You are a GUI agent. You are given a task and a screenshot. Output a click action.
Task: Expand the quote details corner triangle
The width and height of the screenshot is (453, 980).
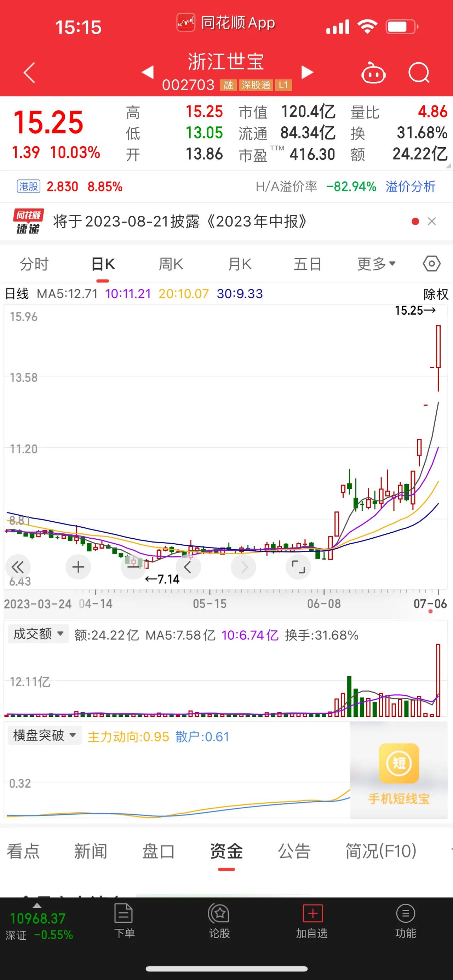(448, 166)
